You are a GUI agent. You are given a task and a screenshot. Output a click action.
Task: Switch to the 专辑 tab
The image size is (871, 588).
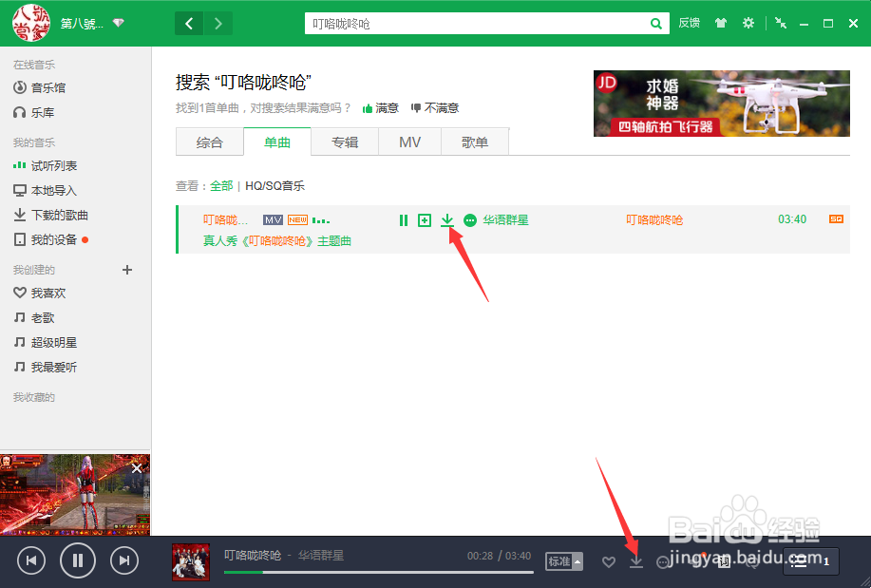click(345, 142)
